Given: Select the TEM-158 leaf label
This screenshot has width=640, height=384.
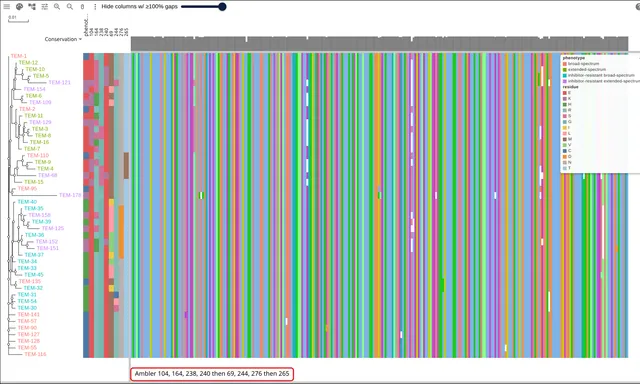Looking at the screenshot, I should pos(39,215).
